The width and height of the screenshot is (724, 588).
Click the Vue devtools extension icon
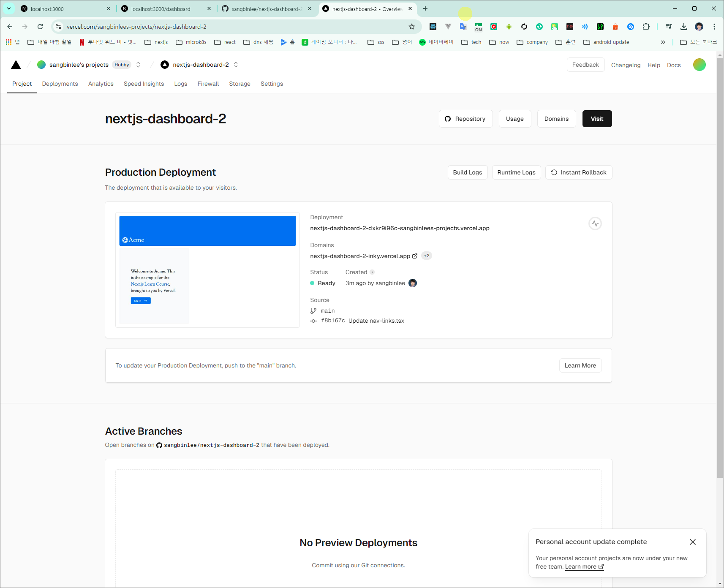(x=448, y=27)
